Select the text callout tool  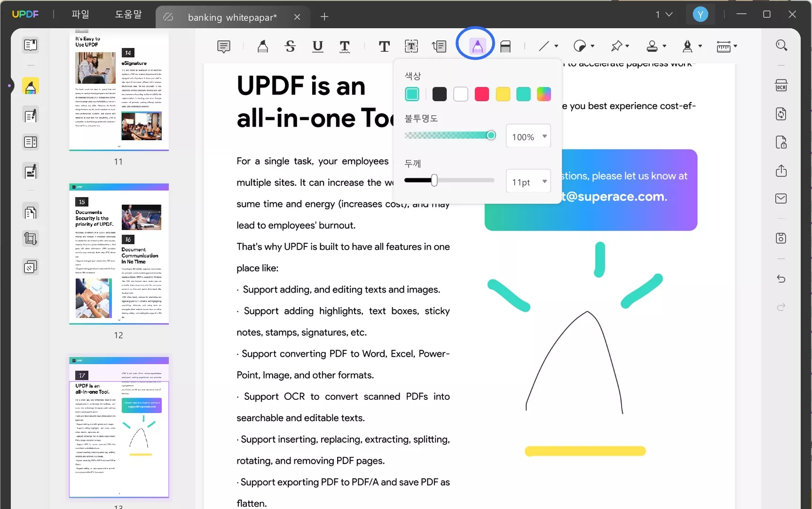point(439,46)
